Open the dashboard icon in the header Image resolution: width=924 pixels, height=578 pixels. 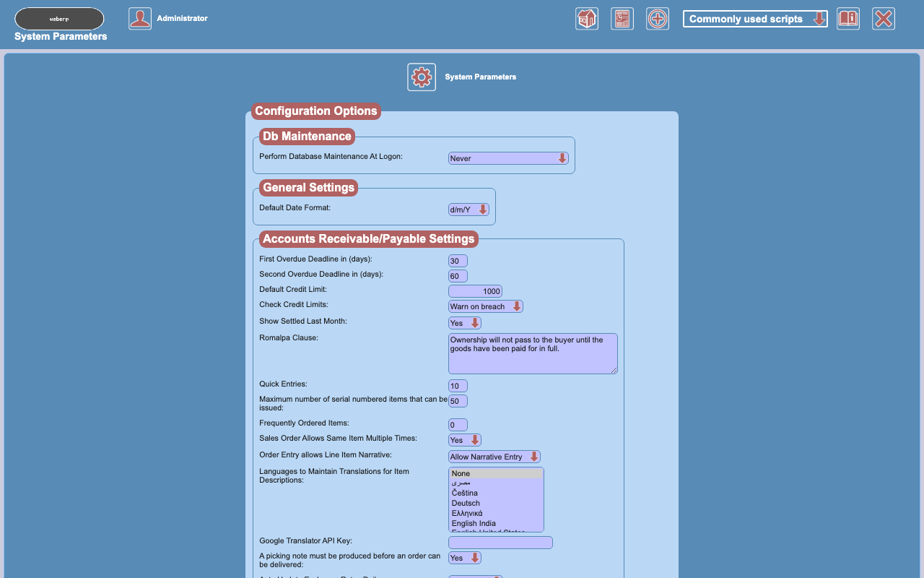(x=622, y=19)
